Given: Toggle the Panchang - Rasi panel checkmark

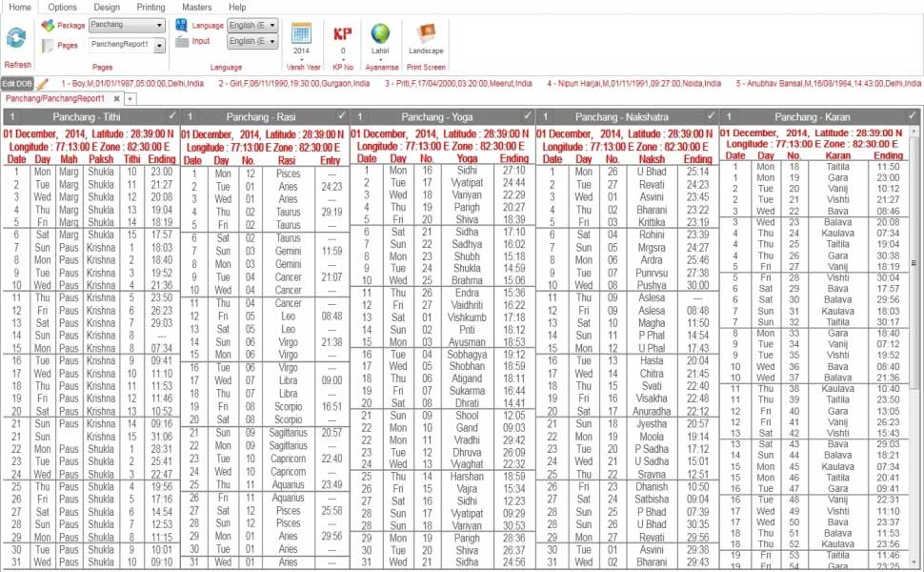Looking at the screenshot, I should pyautogui.click(x=342, y=115).
